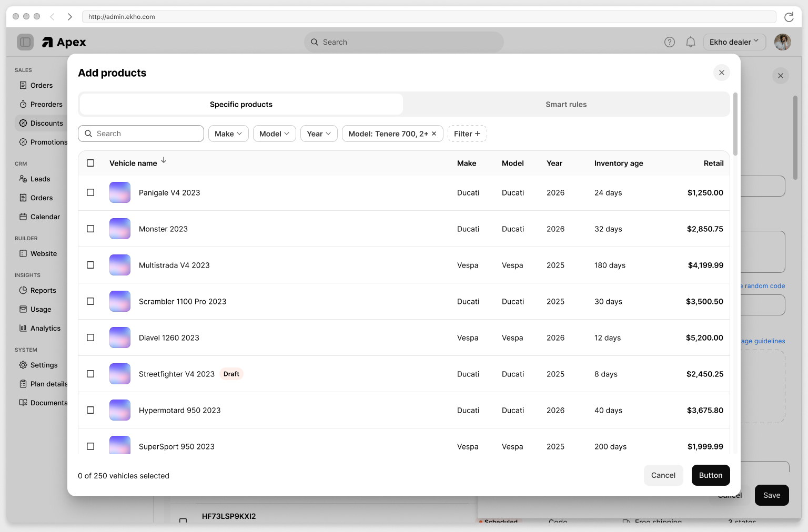Click the top global Search bar
This screenshot has height=532, width=808.
404,42
